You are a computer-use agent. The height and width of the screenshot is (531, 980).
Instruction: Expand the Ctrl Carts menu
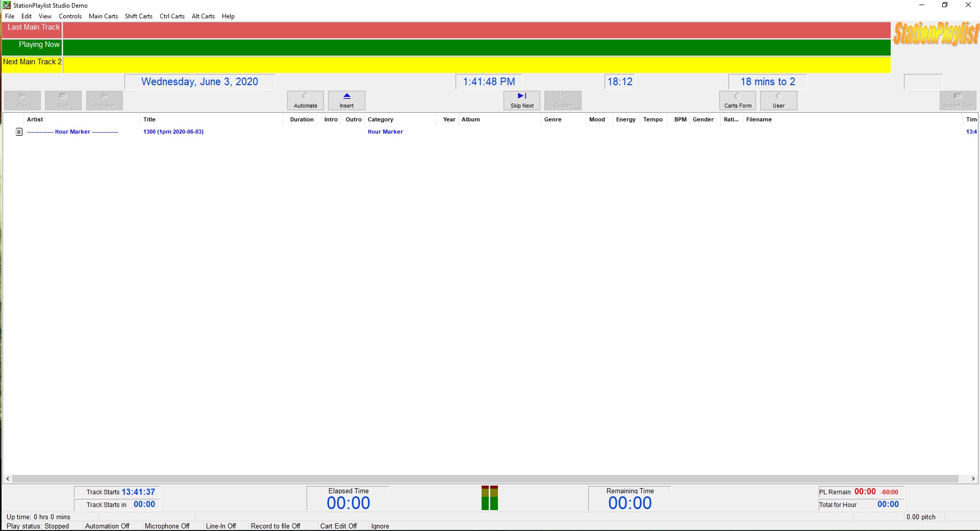(172, 16)
